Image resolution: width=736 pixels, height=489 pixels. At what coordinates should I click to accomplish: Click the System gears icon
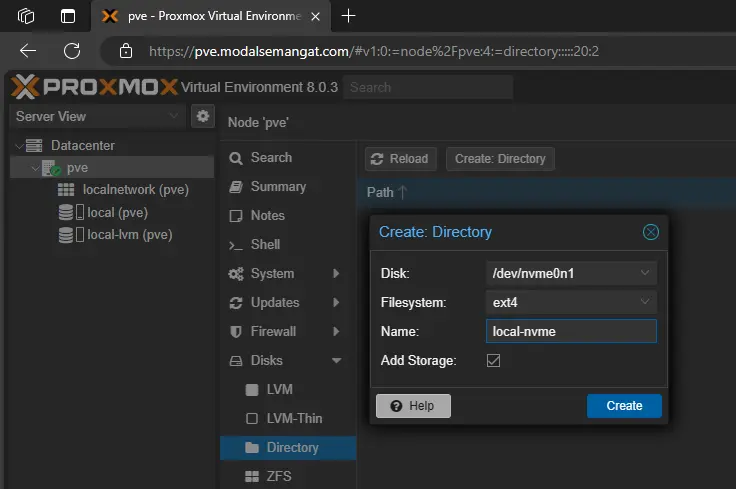point(236,274)
